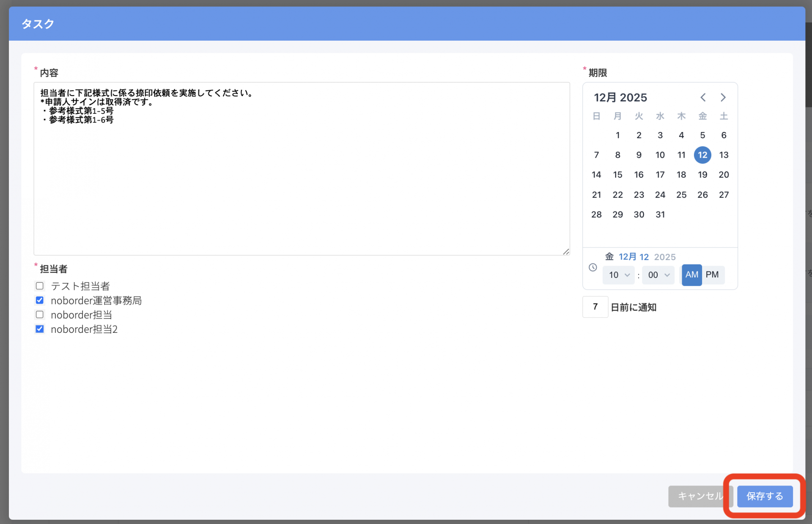The width and height of the screenshot is (812, 524).
Task: Disable the noborder担当2 checkbox
Action: (39, 329)
